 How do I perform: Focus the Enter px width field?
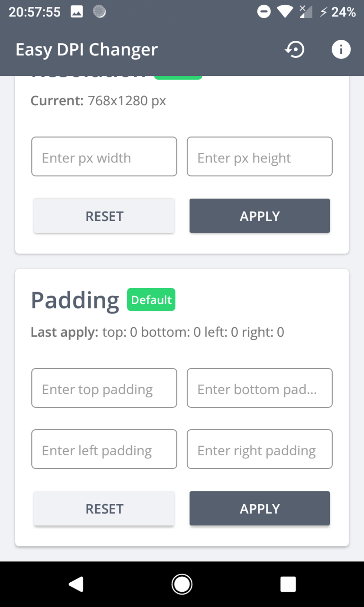104,157
